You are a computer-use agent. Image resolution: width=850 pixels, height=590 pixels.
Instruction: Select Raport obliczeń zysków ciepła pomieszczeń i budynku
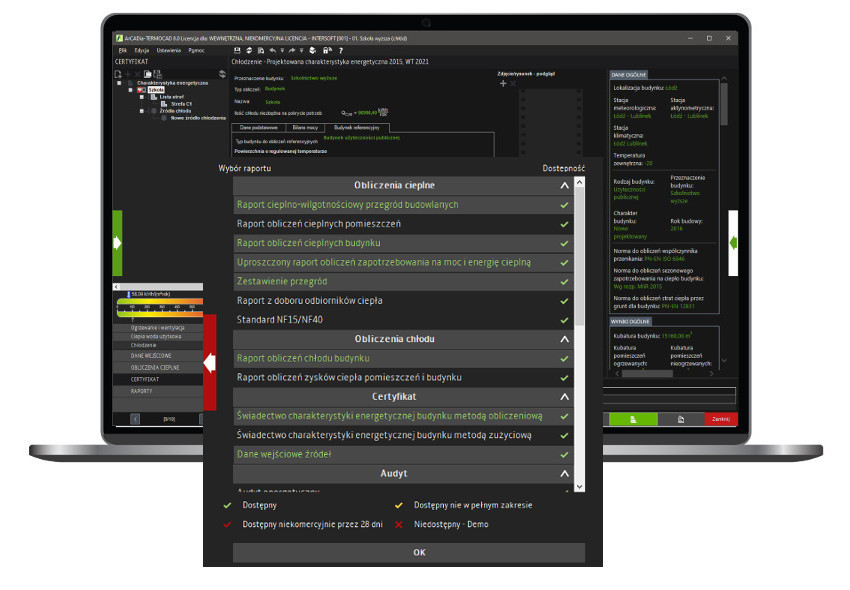(x=403, y=377)
